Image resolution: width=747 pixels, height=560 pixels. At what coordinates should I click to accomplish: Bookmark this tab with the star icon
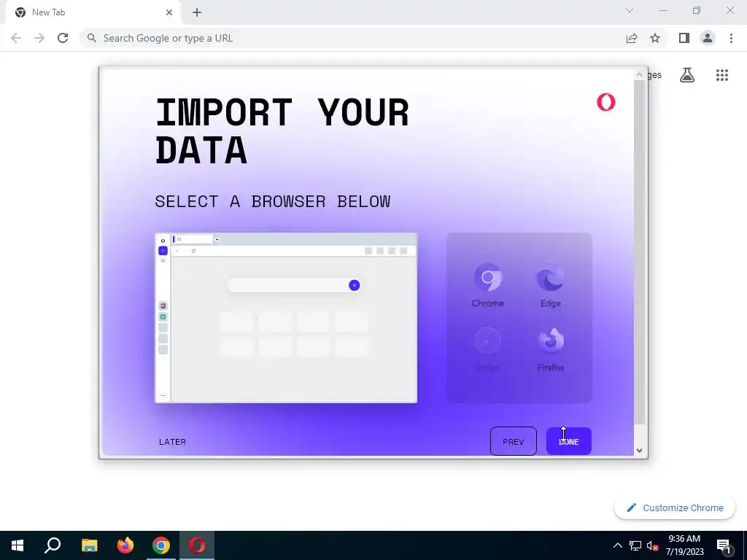click(x=655, y=38)
